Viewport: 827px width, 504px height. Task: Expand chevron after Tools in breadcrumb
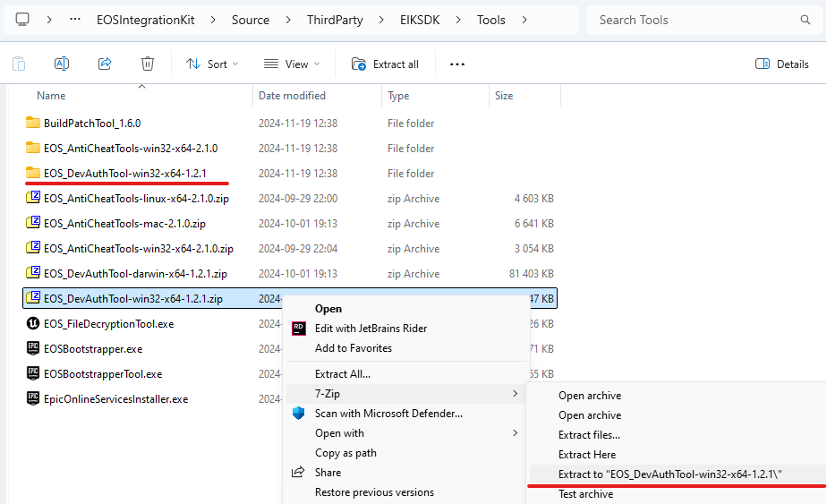(x=548, y=20)
